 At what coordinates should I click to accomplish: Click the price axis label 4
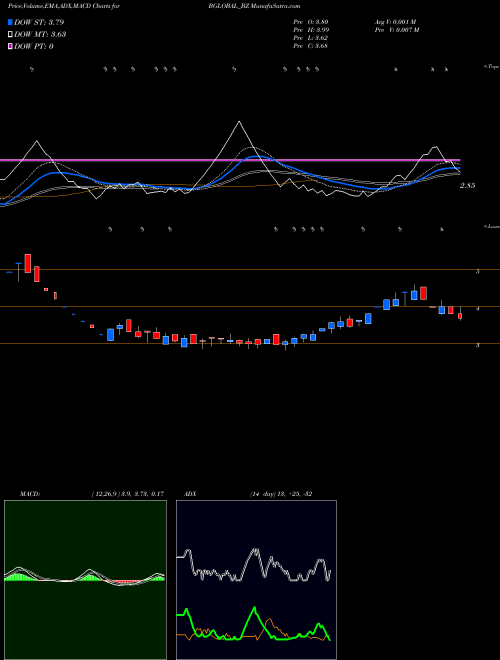click(478, 309)
